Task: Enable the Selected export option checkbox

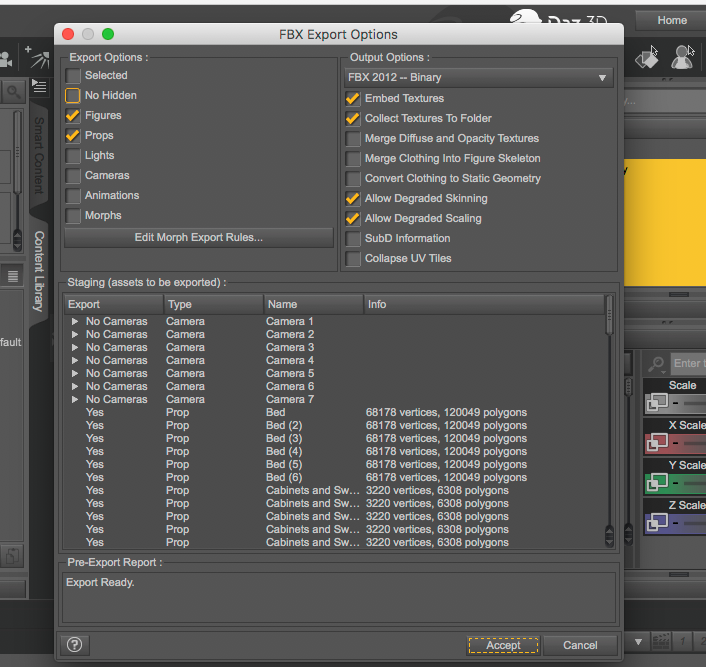Action: pyautogui.click(x=73, y=76)
